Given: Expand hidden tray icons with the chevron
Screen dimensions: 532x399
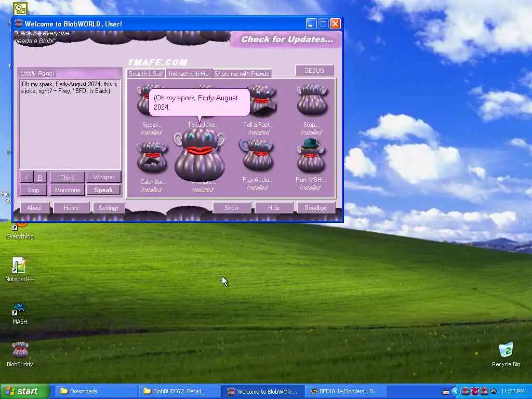Looking at the screenshot, I should click(x=455, y=392).
